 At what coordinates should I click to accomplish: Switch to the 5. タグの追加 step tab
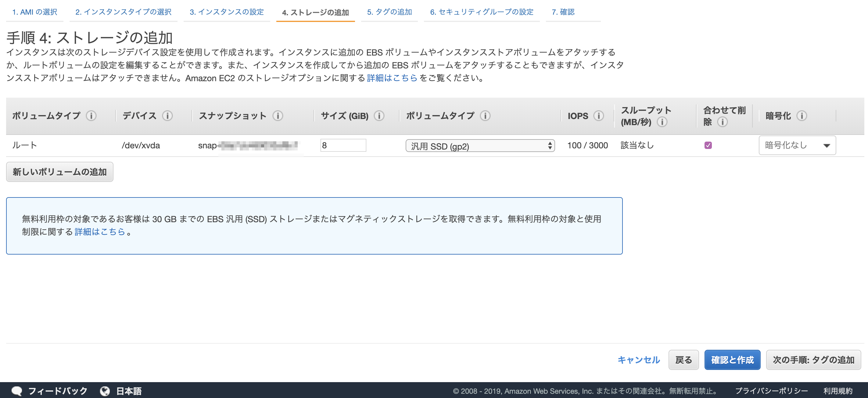[x=389, y=12]
